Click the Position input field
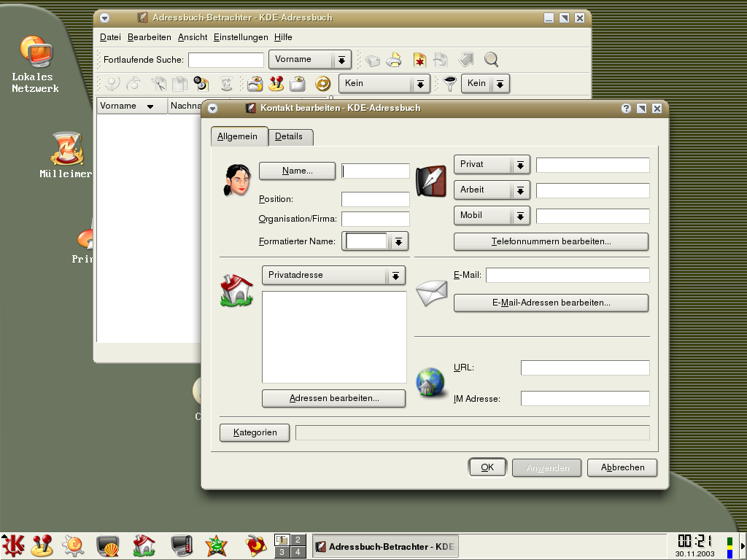Screen dimensions: 747x560 [376, 199]
